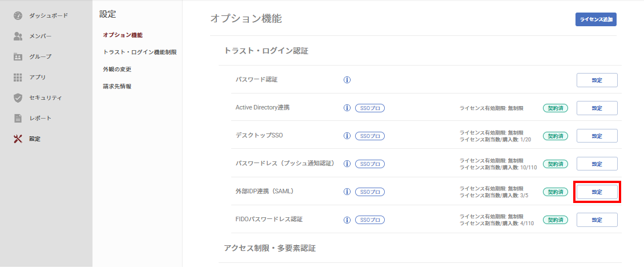The width and height of the screenshot is (644, 268).
Task: Click info icon for デスクトップSSO
Action: click(347, 136)
